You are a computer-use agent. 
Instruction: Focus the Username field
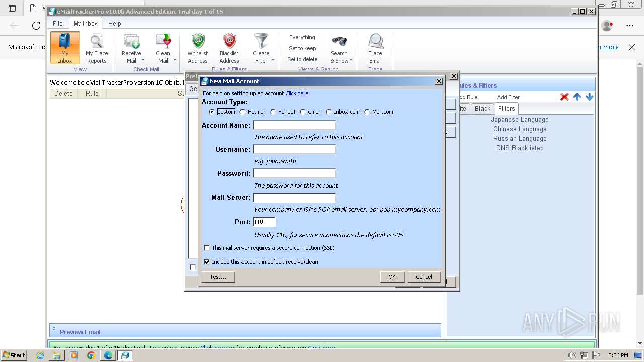tap(294, 149)
